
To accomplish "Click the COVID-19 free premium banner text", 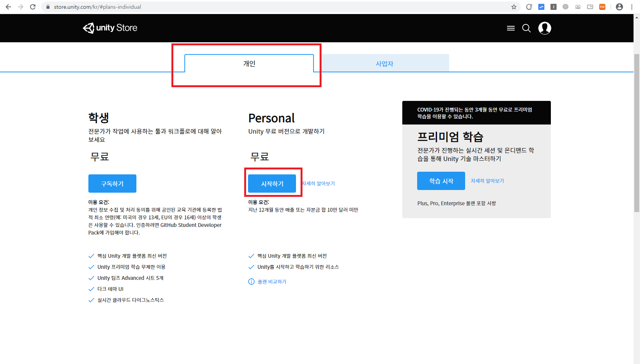I will [475, 113].
